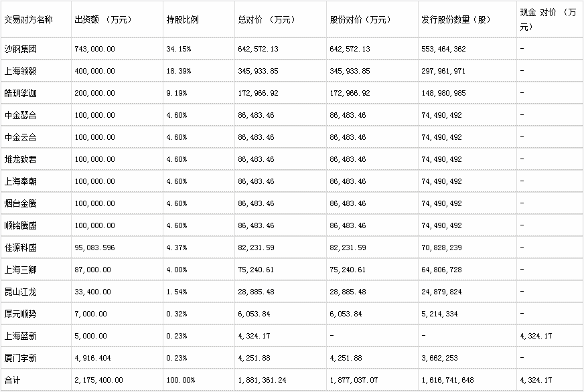Select the 昆山江龙 24,879,824 shares cell

pyautogui.click(x=467, y=292)
